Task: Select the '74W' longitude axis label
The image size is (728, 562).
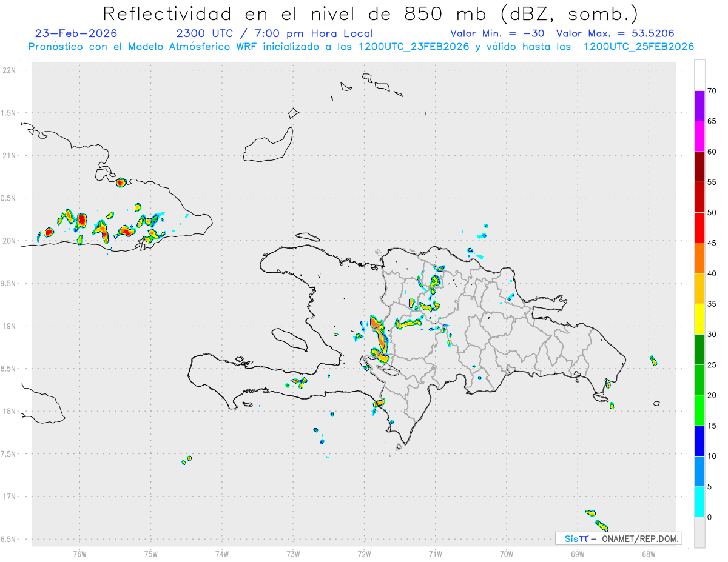Action: 222,554
